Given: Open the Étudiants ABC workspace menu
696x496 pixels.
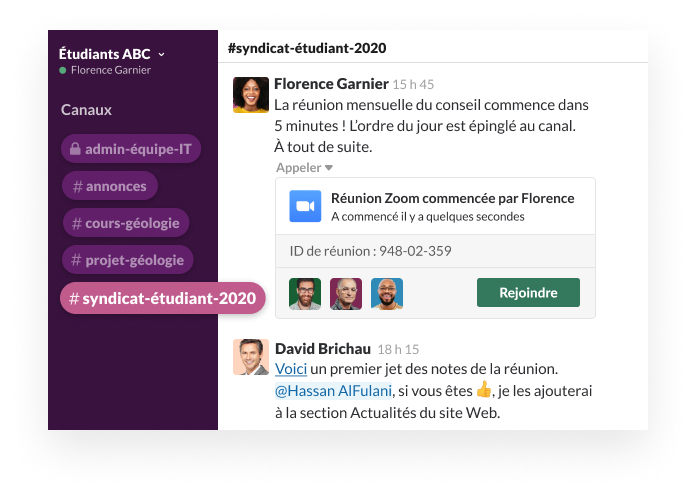Looking at the screenshot, I should (x=112, y=54).
